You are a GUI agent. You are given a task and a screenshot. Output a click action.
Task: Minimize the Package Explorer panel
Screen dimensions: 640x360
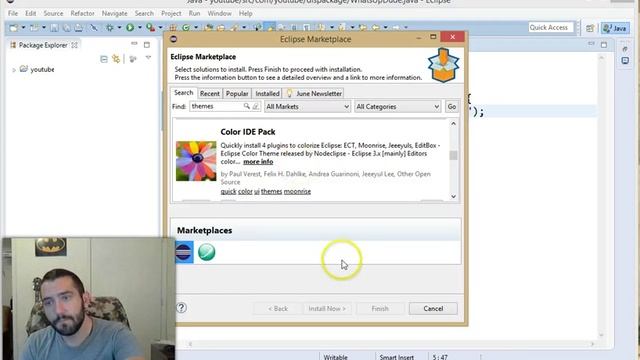click(134, 44)
